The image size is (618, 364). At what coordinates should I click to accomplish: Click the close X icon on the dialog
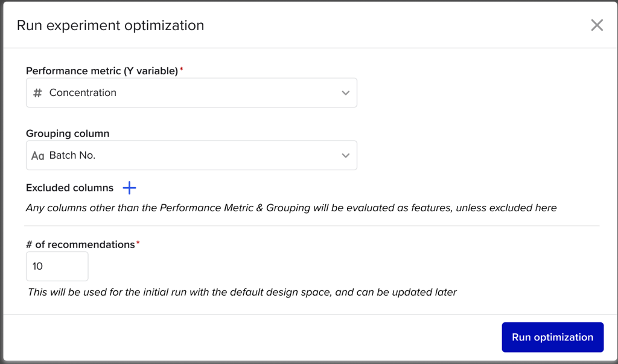point(597,25)
